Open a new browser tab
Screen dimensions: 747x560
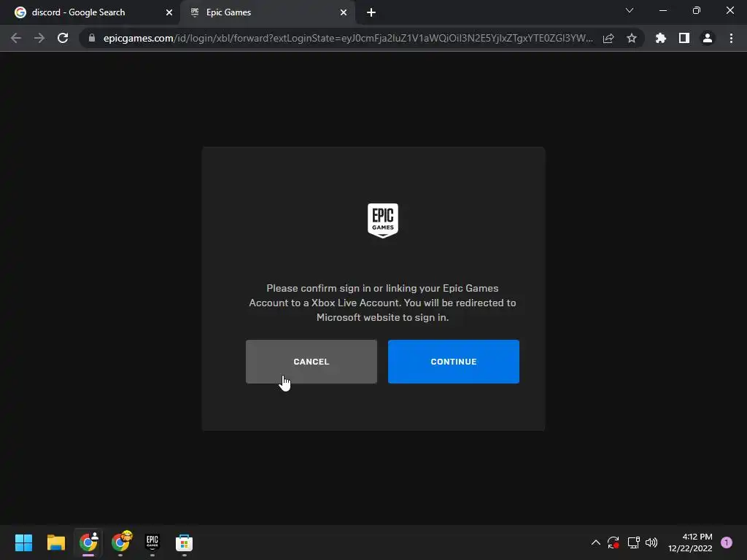tap(371, 12)
